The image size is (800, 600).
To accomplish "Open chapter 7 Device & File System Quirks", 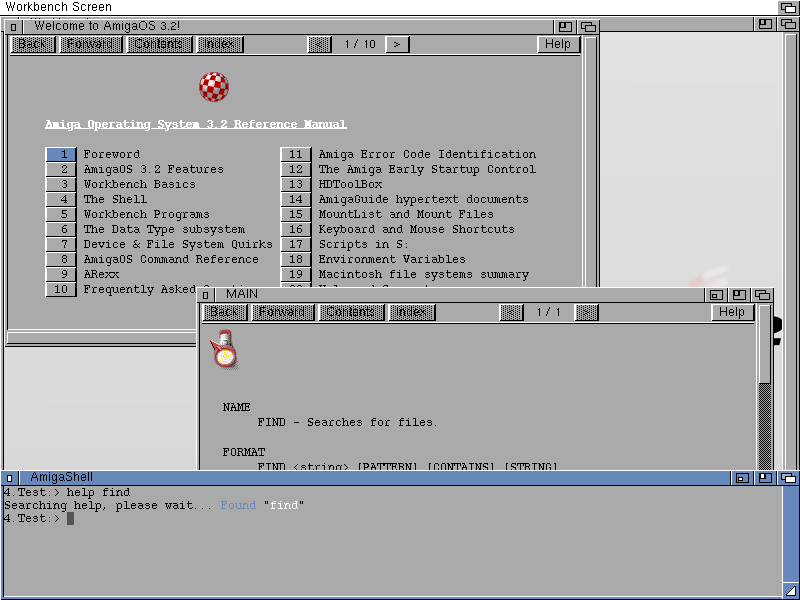I will [x=61, y=244].
